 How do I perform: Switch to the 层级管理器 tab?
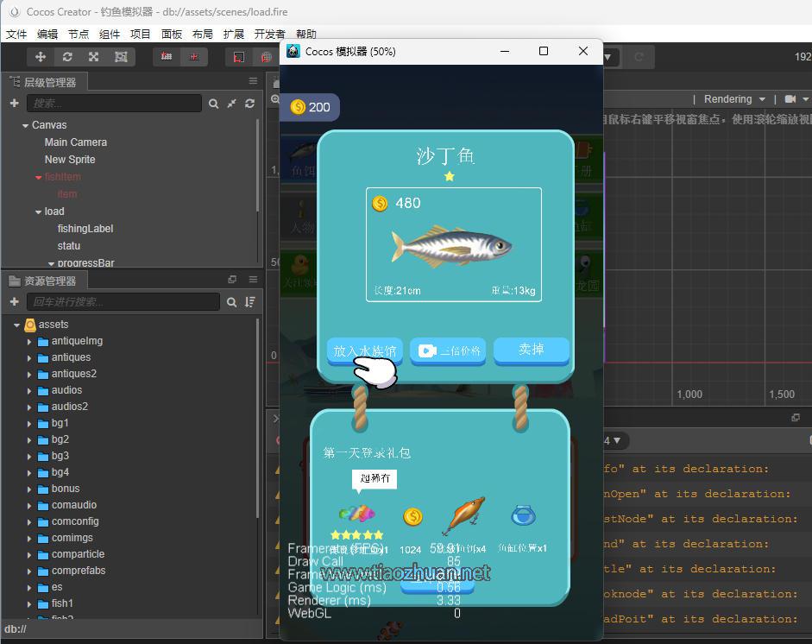[45, 82]
